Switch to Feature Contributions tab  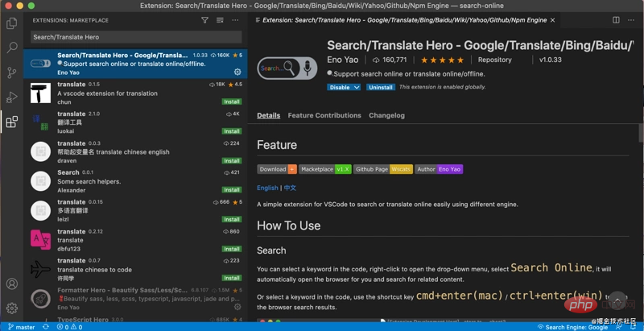(324, 115)
